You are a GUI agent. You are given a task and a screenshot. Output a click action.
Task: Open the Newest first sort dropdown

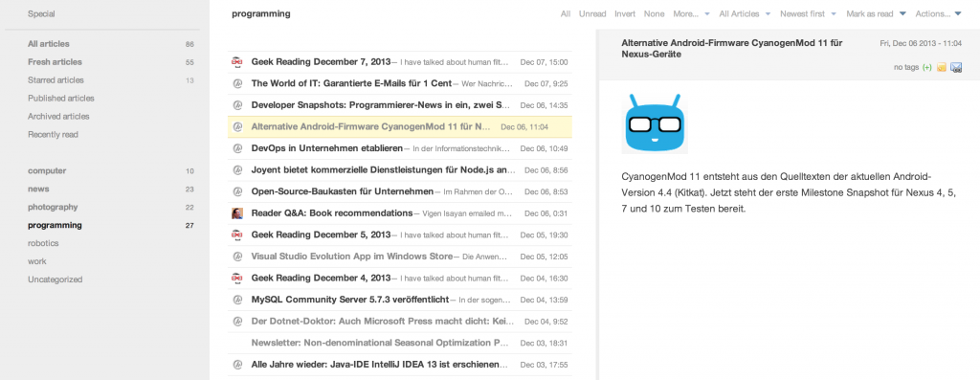click(807, 13)
